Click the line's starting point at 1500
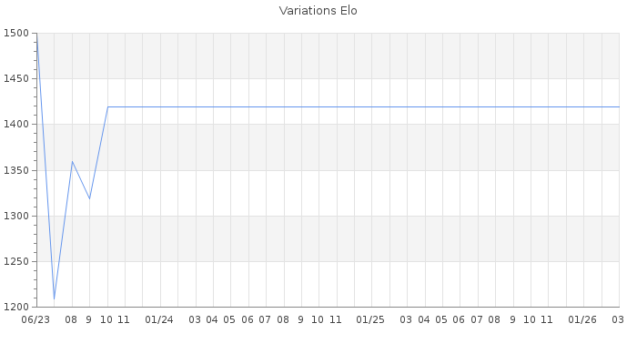The image size is (637, 364). coord(36,35)
